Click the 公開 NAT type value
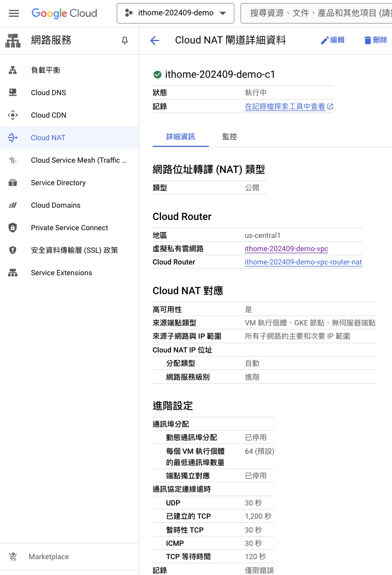The image size is (392, 575). [x=252, y=188]
